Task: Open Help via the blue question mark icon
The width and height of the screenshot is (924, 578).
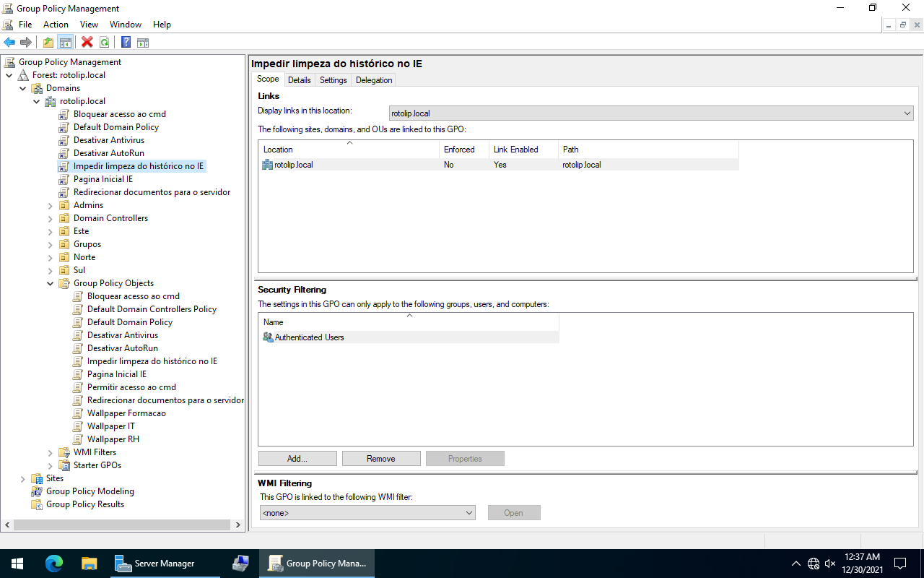Action: pyautogui.click(x=126, y=43)
